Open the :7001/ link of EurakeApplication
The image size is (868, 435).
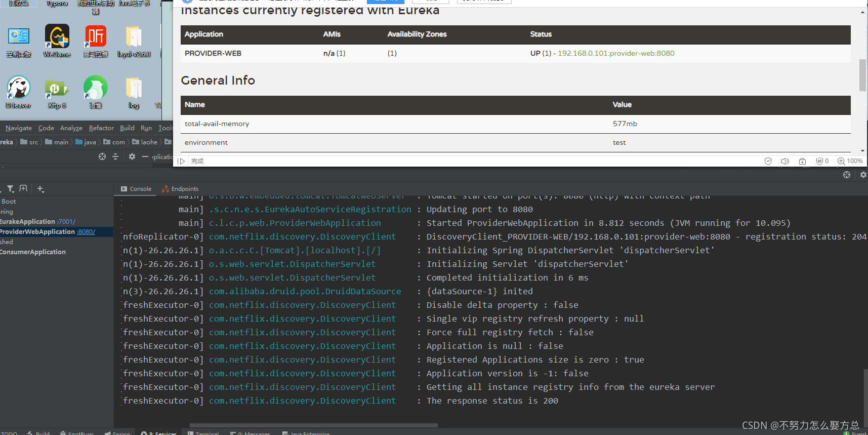[66, 222]
